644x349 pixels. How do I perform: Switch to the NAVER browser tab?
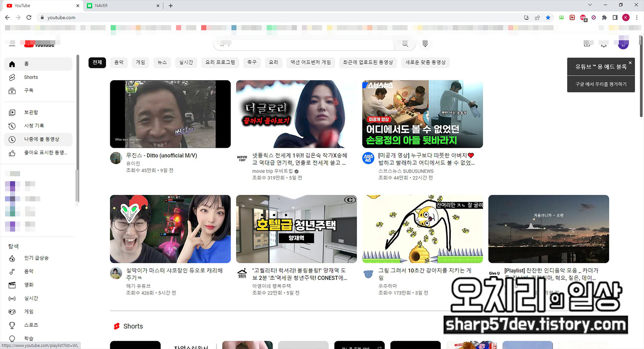[122, 6]
